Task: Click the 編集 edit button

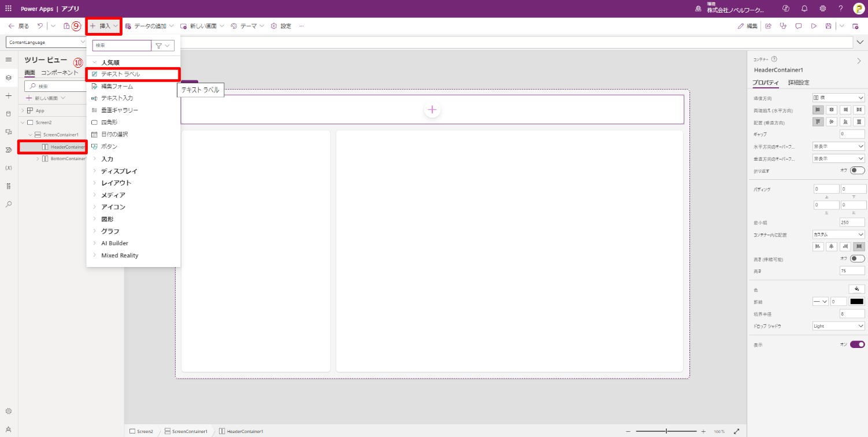Action: tap(747, 26)
